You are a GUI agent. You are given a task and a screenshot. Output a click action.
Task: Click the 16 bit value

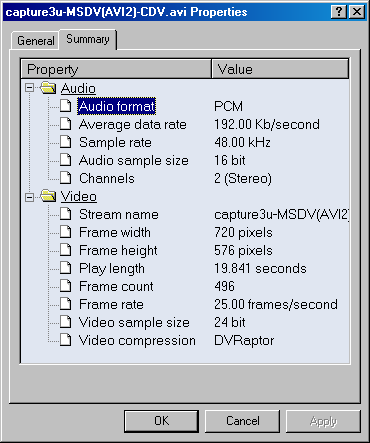point(230,160)
